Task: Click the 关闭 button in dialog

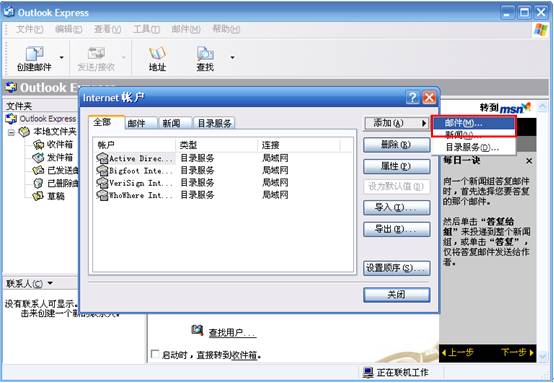Action: pos(396,294)
